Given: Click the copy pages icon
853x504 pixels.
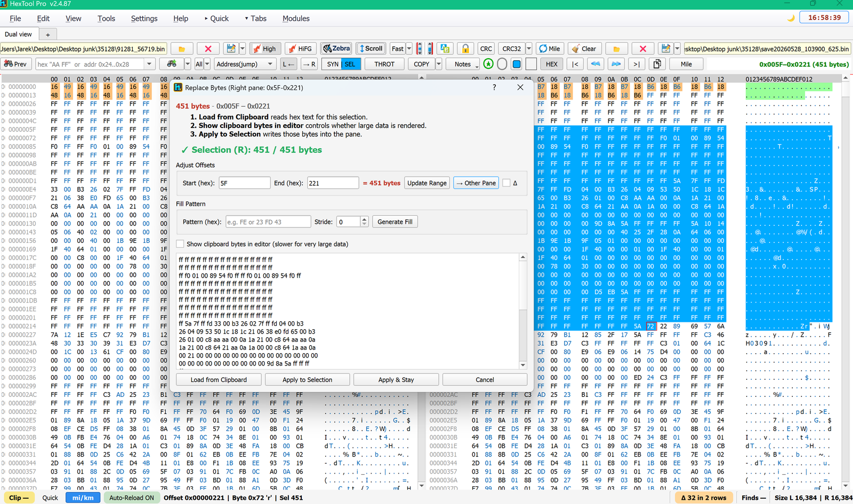Looking at the screenshot, I should click(657, 64).
